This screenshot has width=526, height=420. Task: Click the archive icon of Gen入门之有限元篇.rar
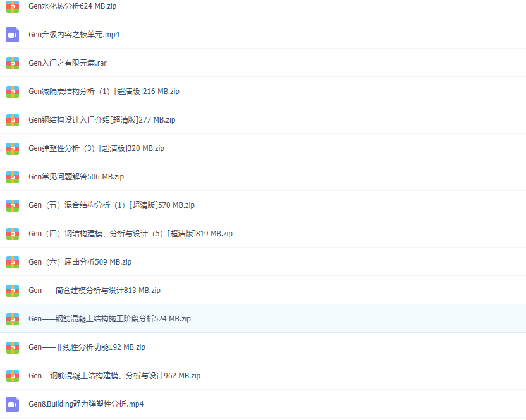pos(12,63)
